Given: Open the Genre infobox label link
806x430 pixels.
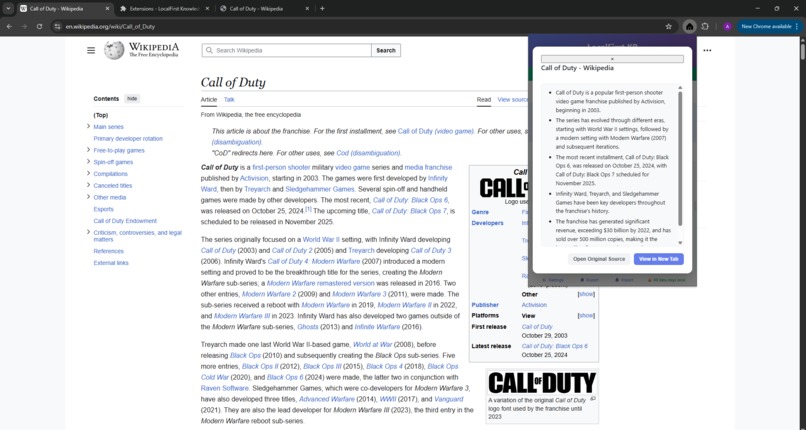Looking at the screenshot, I should tap(480, 212).
